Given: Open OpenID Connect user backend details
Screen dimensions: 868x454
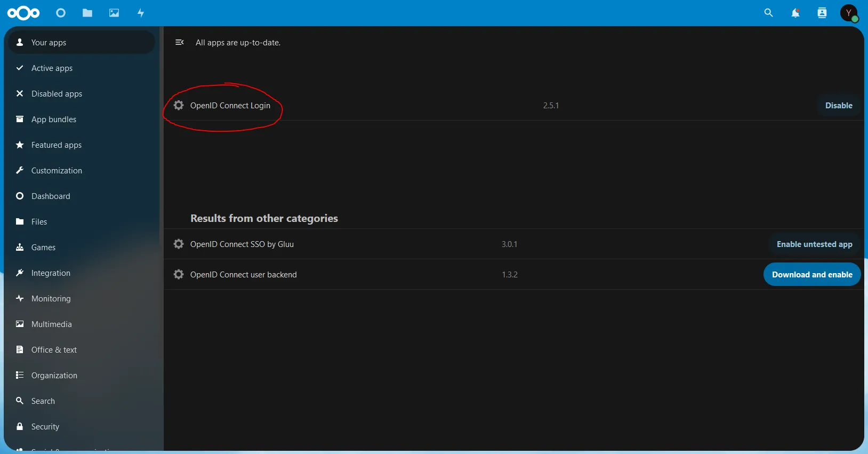Looking at the screenshot, I should pos(244,275).
